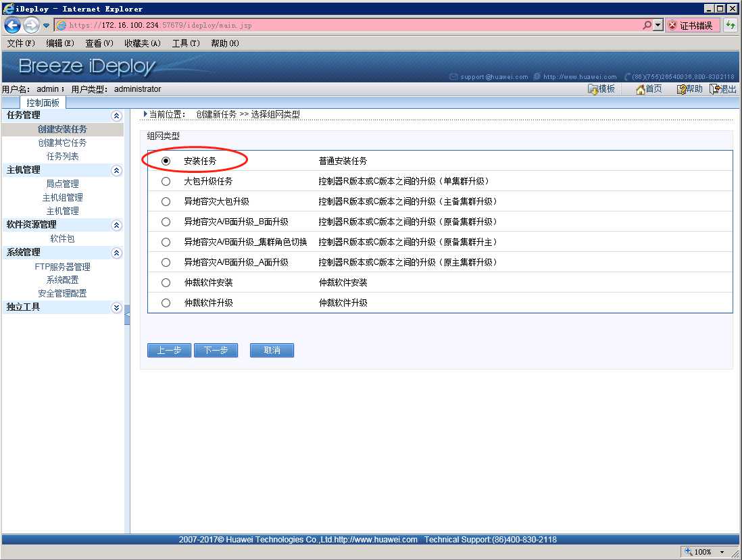
Task: Select the 大包升级任务 radio button
Action: (166, 181)
